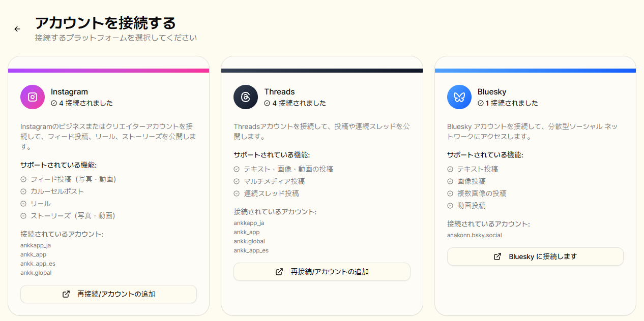Screen dimensions: 644x321
Task: Go back using the left arrow icon
Action: [17, 29]
